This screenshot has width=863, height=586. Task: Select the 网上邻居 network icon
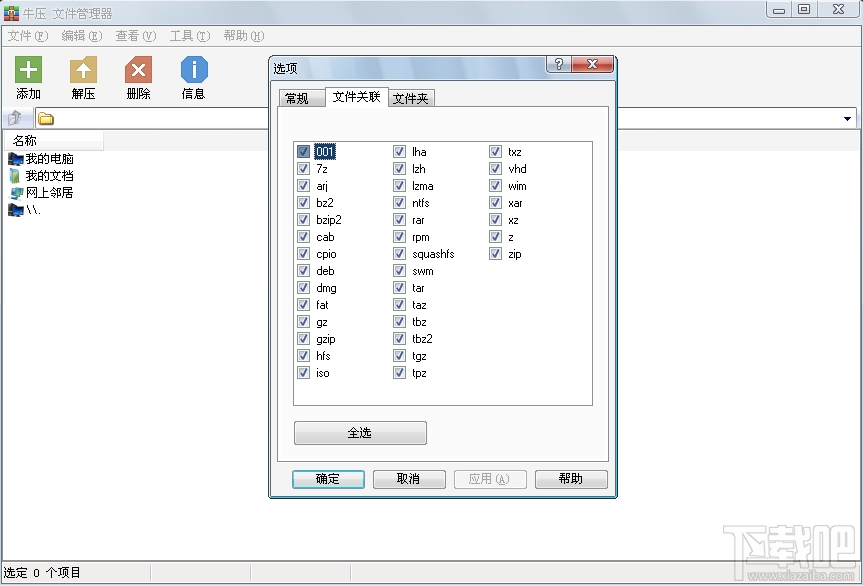17,193
